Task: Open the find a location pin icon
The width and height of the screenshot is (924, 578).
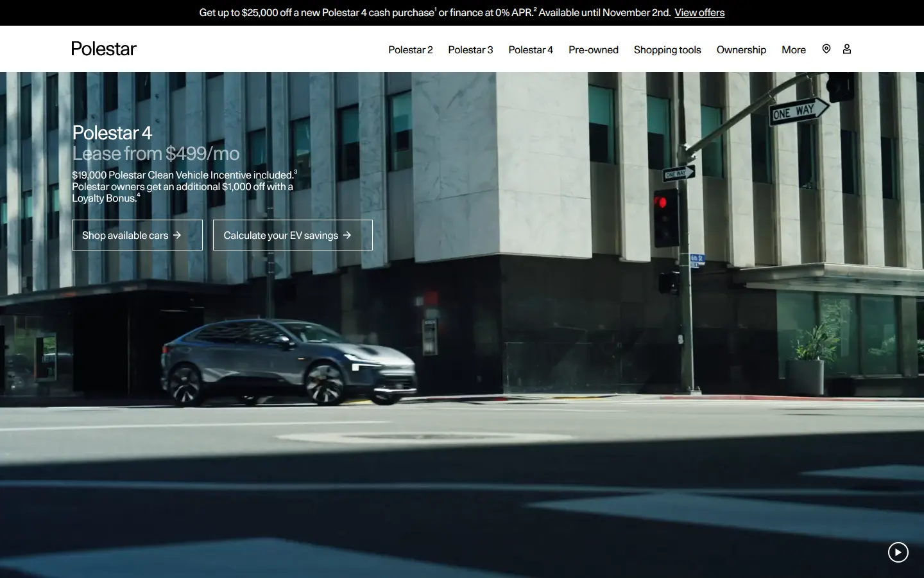Action: [x=826, y=49]
